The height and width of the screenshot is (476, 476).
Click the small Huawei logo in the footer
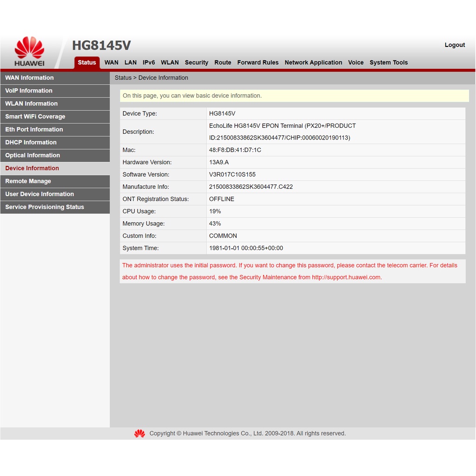pos(139,433)
